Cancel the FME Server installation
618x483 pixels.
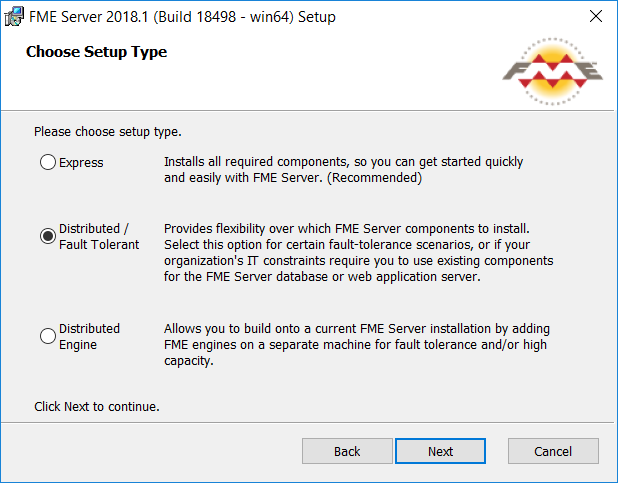coord(553,451)
